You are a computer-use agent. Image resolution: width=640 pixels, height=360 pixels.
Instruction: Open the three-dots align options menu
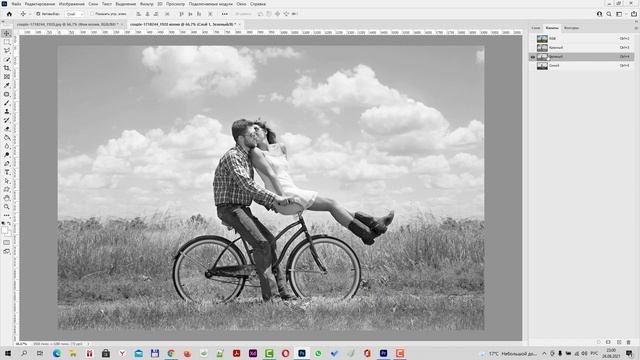[224, 14]
